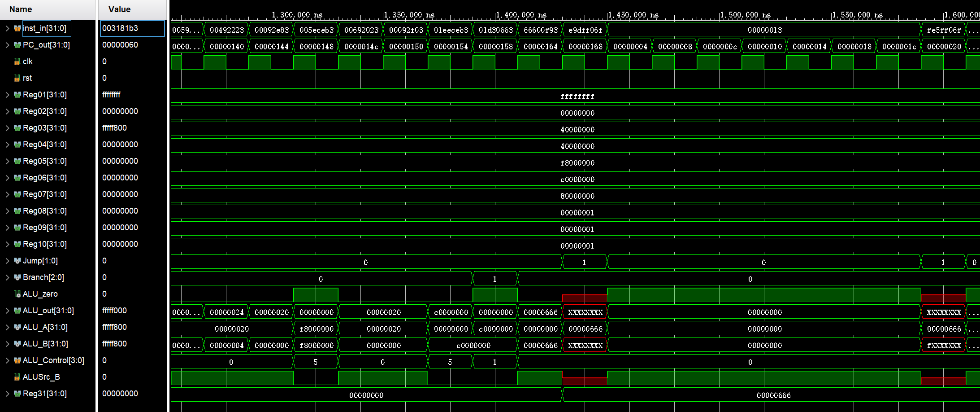Click the ALU_zero signal icon
Image resolution: width=980 pixels, height=412 pixels.
17,294
